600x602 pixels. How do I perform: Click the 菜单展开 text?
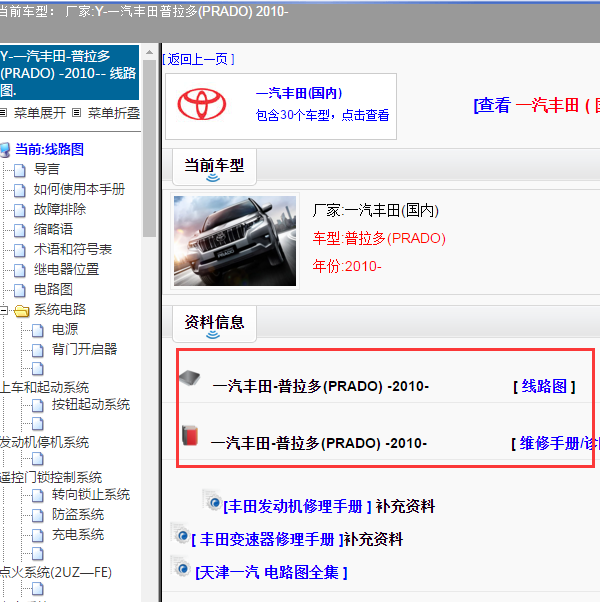40,113
